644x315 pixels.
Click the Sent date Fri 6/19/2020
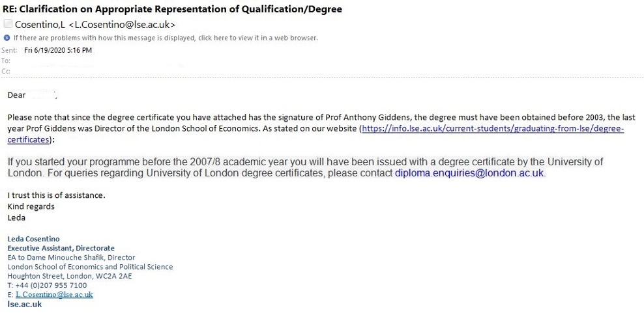tap(58, 50)
